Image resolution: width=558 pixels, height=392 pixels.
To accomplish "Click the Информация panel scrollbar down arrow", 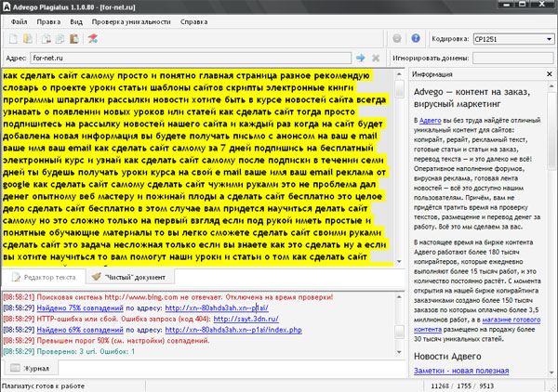I will click(551, 372).
